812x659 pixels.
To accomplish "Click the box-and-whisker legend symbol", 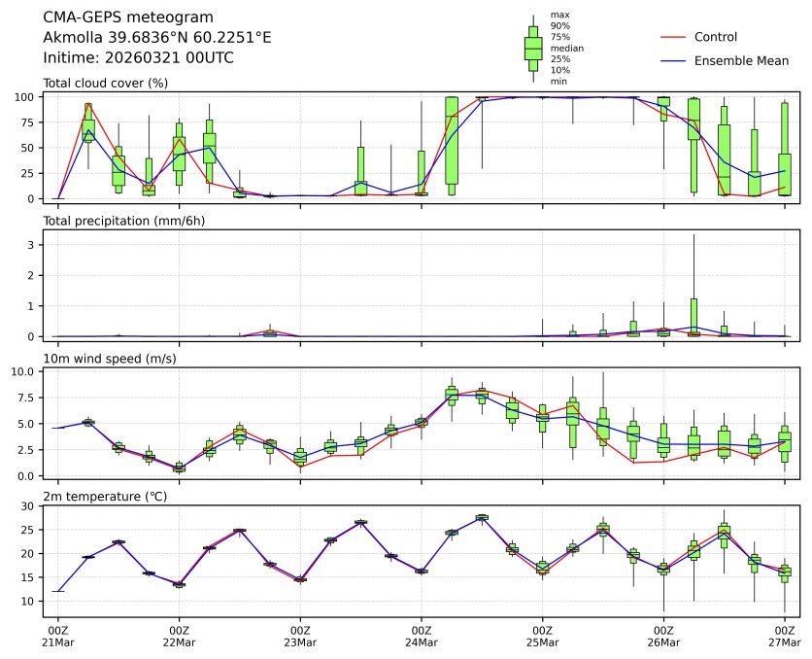I will tap(532, 48).
